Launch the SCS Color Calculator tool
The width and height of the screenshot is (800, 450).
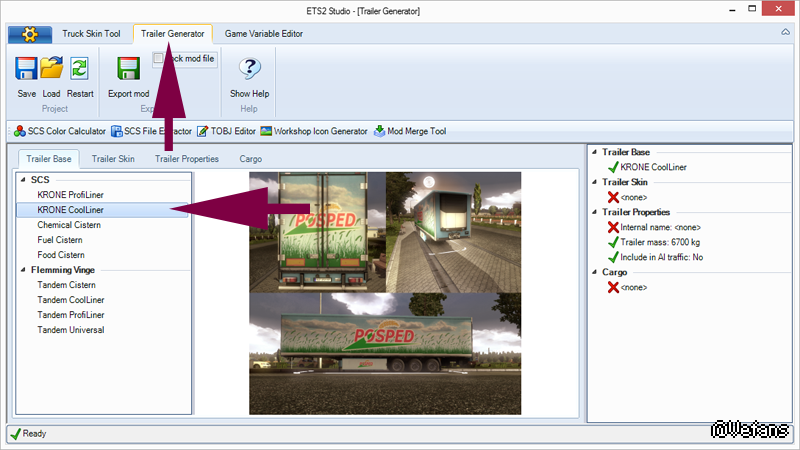[x=59, y=131]
